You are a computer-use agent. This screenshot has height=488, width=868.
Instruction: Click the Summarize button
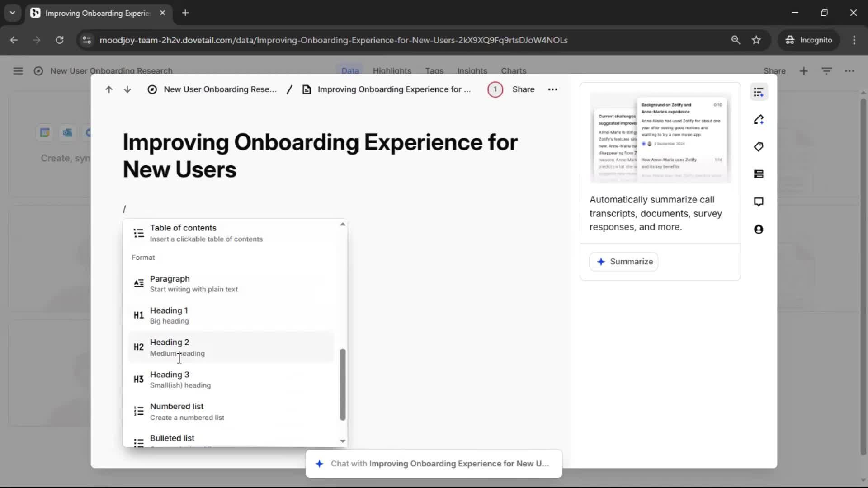(x=624, y=262)
